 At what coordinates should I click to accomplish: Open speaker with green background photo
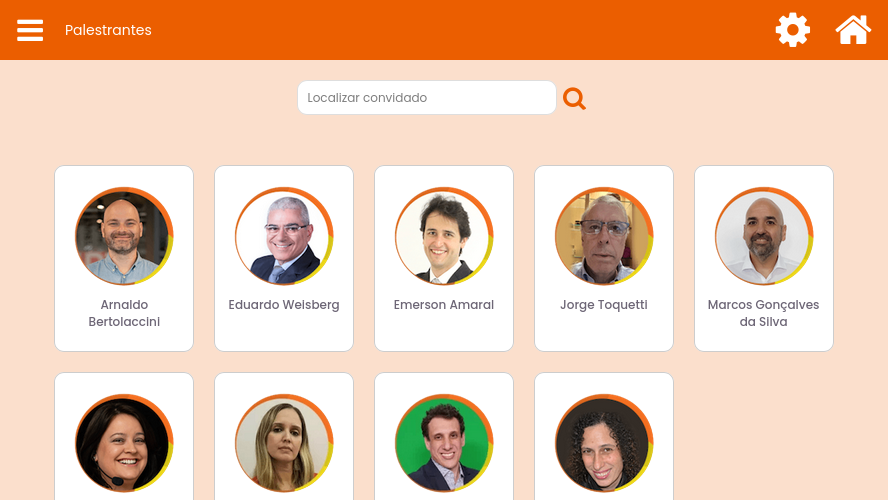444,437
